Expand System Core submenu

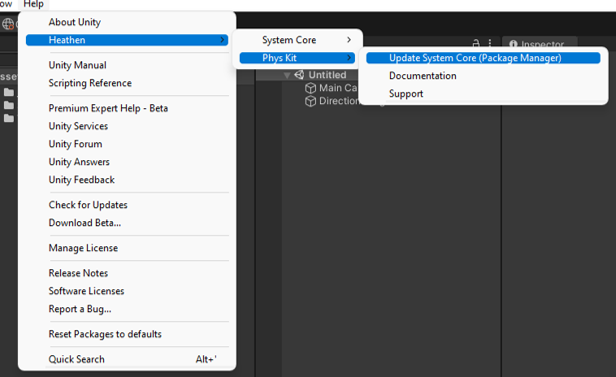coord(297,40)
